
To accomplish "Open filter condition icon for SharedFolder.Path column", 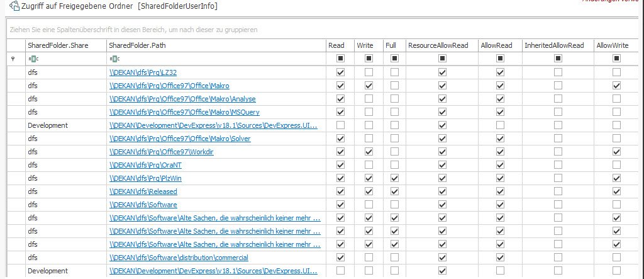I will coord(114,59).
